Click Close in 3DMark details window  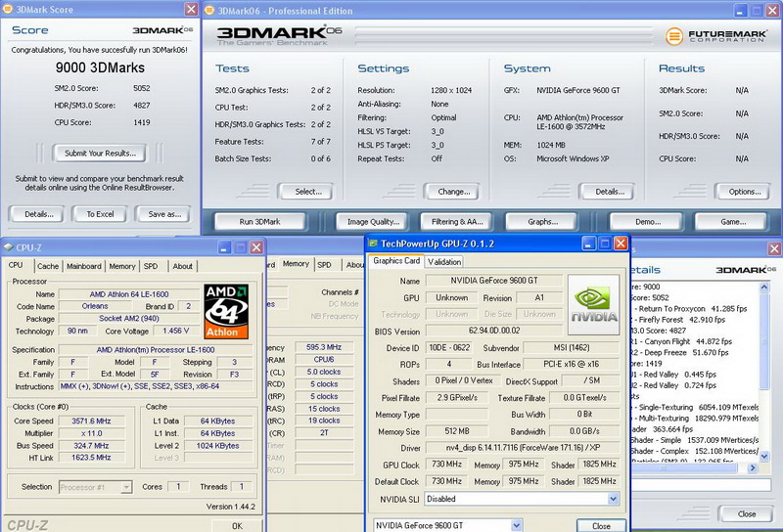pyautogui.click(x=746, y=514)
